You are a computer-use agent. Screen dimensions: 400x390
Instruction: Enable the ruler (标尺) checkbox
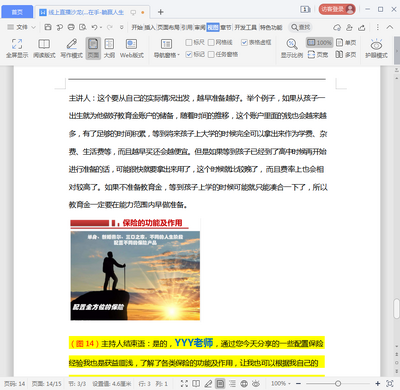(189, 42)
